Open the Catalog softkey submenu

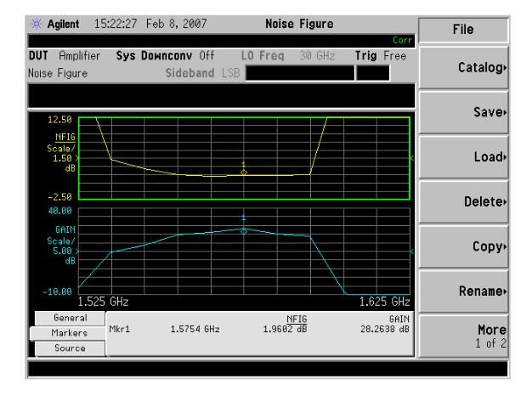tap(474, 65)
